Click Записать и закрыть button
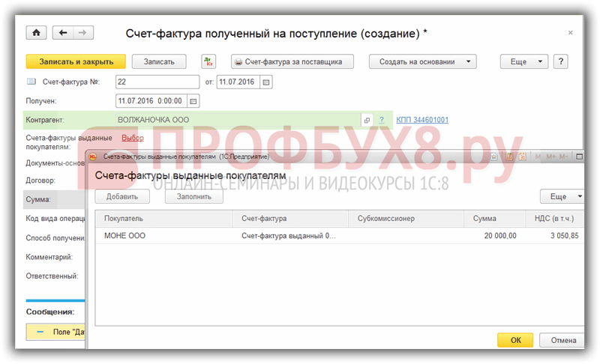The width and height of the screenshot is (600, 364). (x=76, y=61)
